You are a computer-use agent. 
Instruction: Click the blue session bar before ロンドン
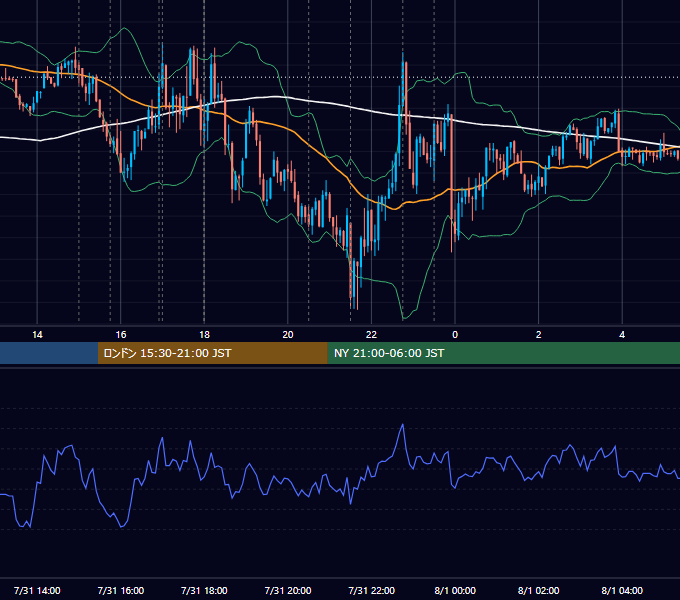pos(49,353)
